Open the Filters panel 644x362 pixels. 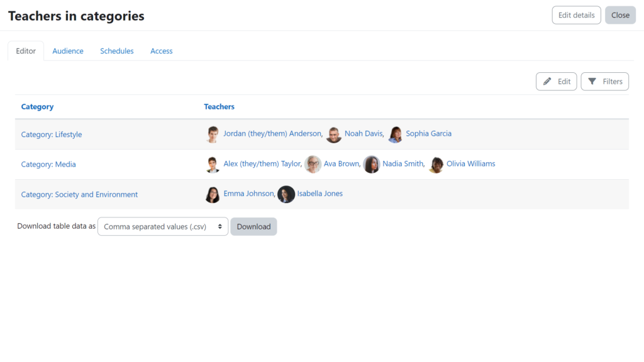click(604, 82)
